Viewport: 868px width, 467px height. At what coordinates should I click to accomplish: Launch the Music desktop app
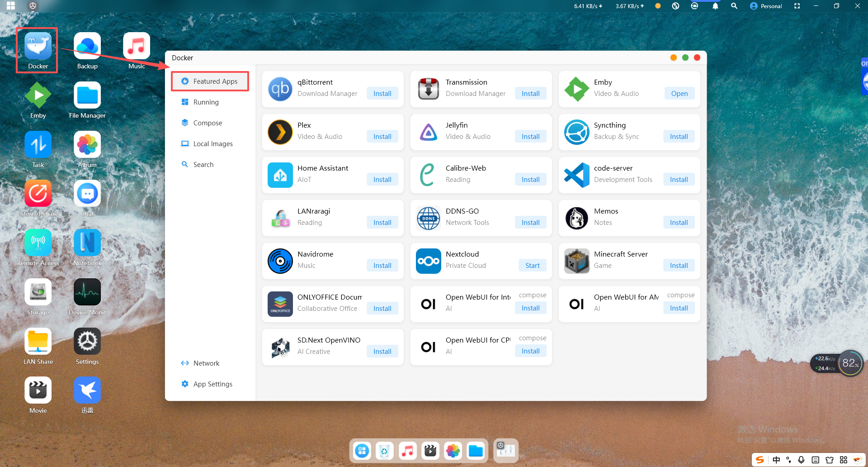pos(137,46)
